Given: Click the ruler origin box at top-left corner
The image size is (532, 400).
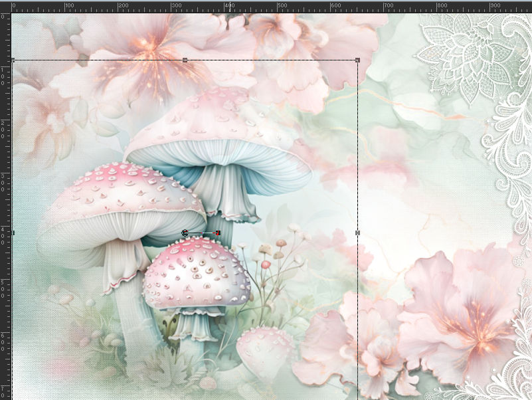Looking at the screenshot, I should 5,5.
